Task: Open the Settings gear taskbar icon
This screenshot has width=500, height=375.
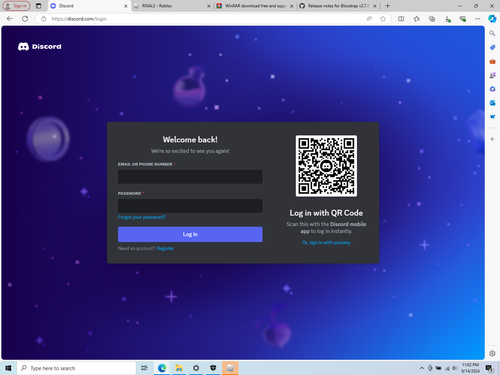Action: point(196,368)
